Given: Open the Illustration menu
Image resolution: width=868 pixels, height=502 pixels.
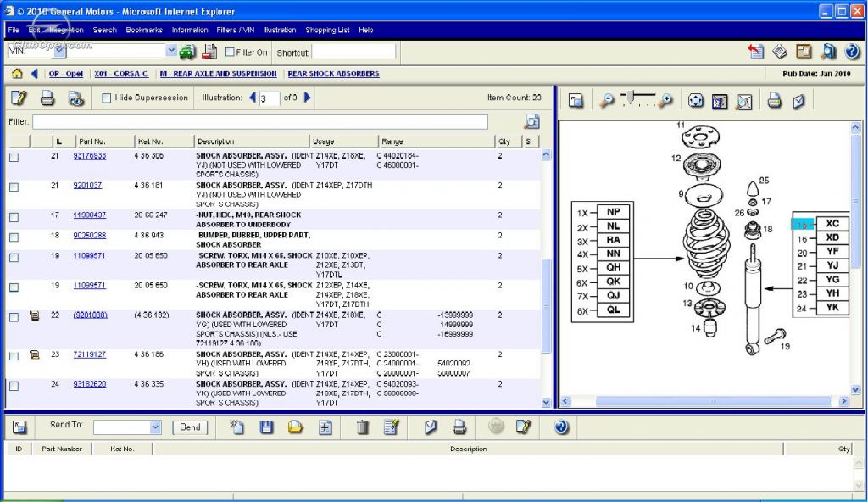Looking at the screenshot, I should (280, 30).
